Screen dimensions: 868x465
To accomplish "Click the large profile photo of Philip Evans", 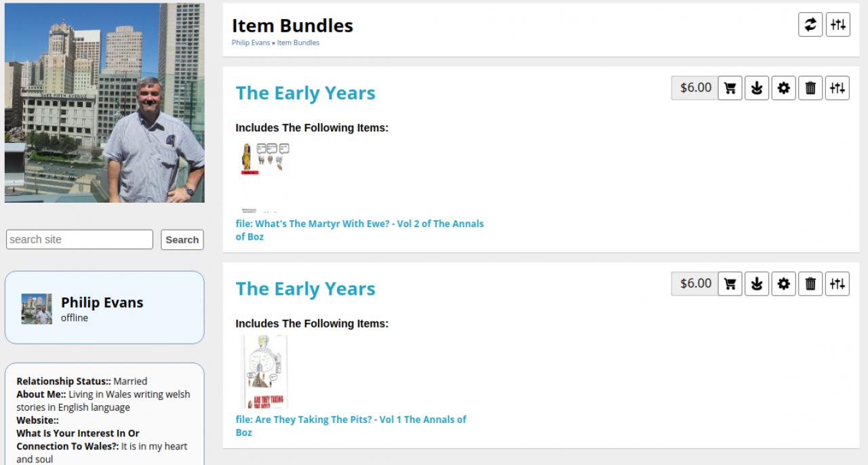I will [104, 102].
